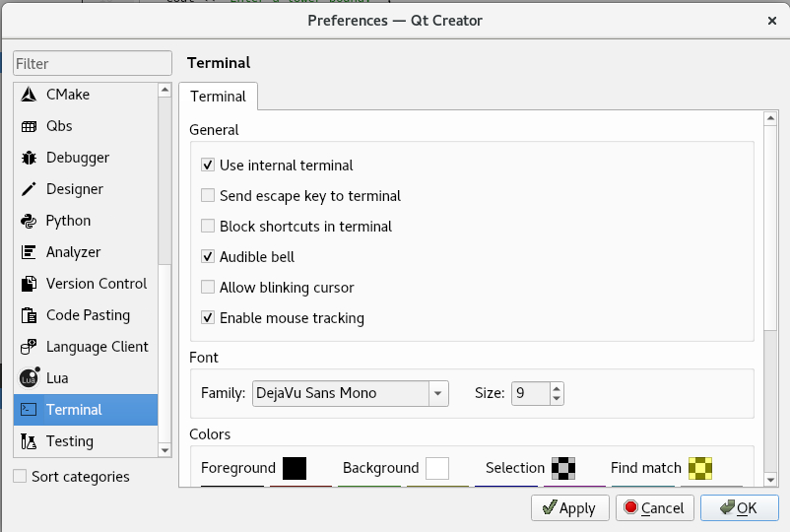The width and height of the screenshot is (790, 532).
Task: Click category list scroll-up arrow
Action: (x=165, y=91)
